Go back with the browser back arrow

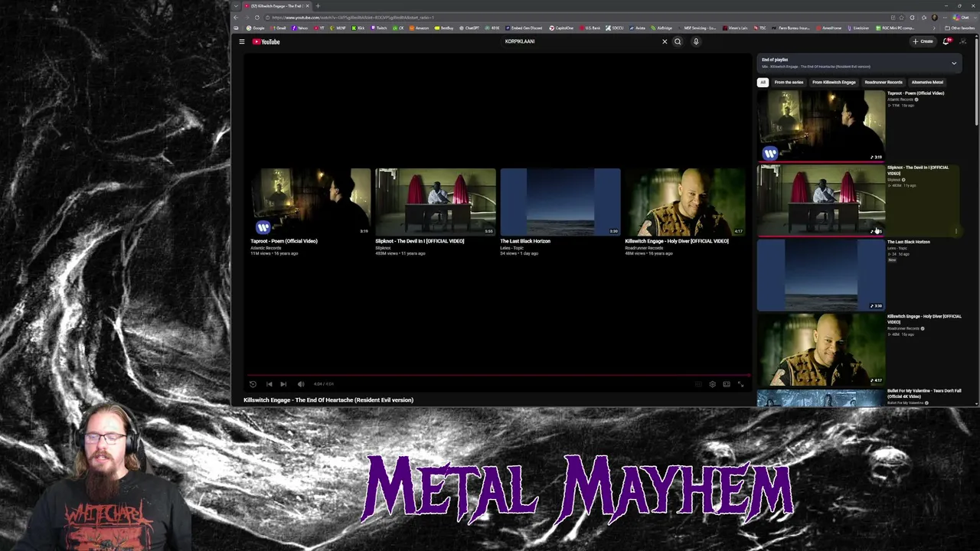(x=236, y=17)
